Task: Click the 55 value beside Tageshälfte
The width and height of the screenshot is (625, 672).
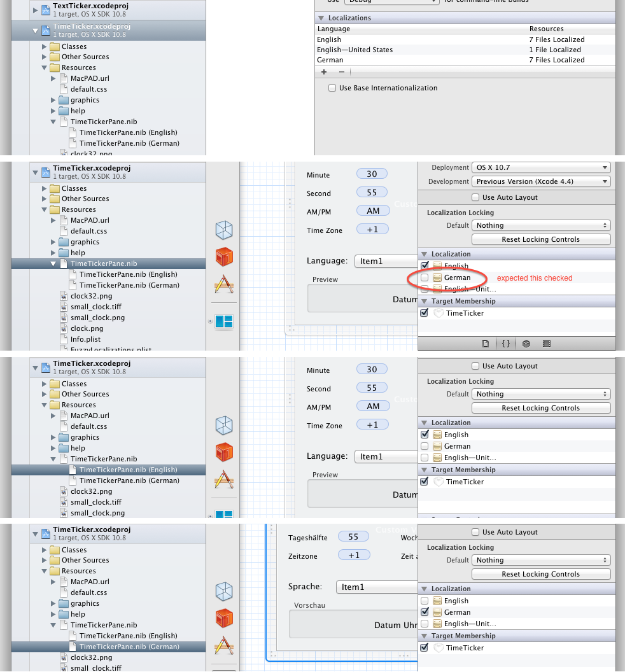Action: (354, 536)
